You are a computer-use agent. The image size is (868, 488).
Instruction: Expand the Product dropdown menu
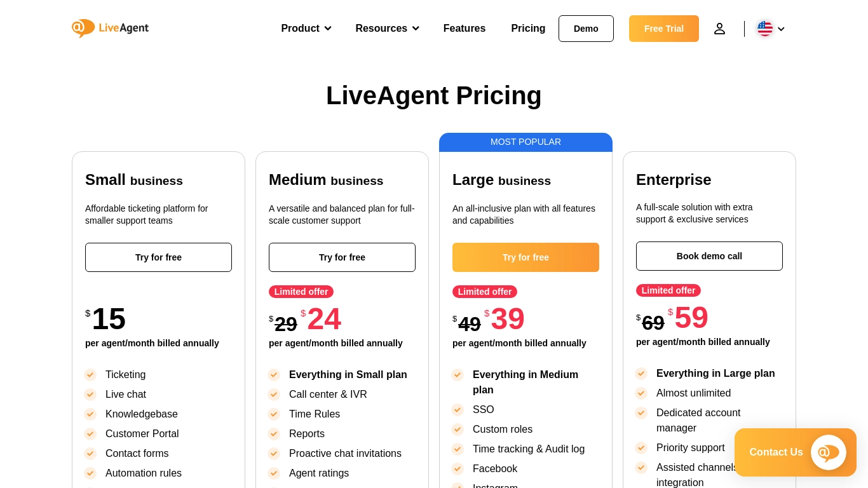pyautogui.click(x=306, y=29)
